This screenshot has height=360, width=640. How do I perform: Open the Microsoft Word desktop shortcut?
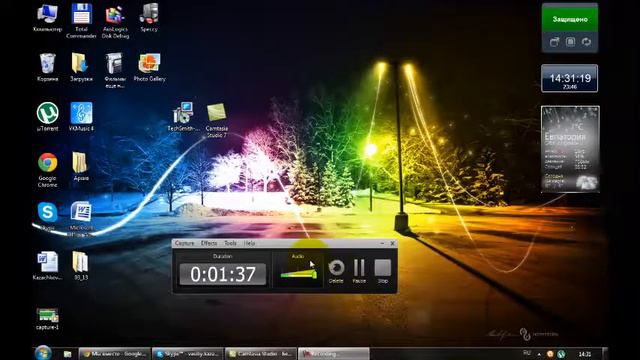coord(81,219)
